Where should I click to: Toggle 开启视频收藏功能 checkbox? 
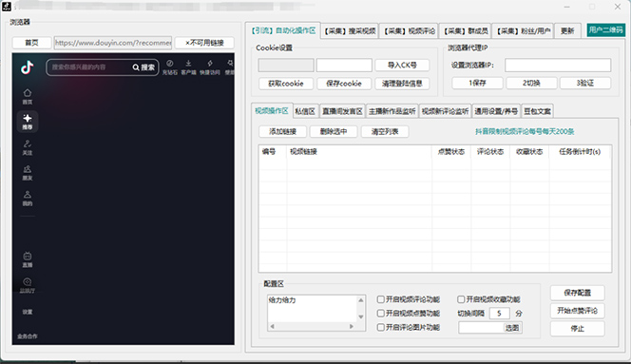(x=461, y=299)
